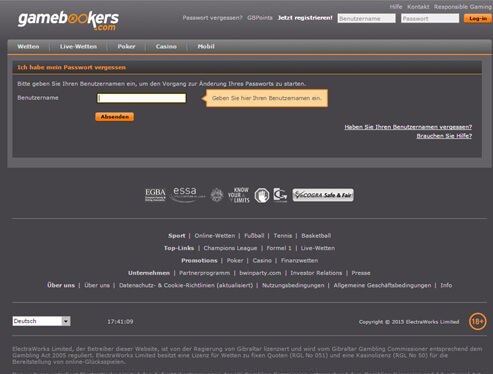Open the eCOGRA Safe & Fair badge
Viewport: 493px width, 374px height.
click(x=323, y=195)
